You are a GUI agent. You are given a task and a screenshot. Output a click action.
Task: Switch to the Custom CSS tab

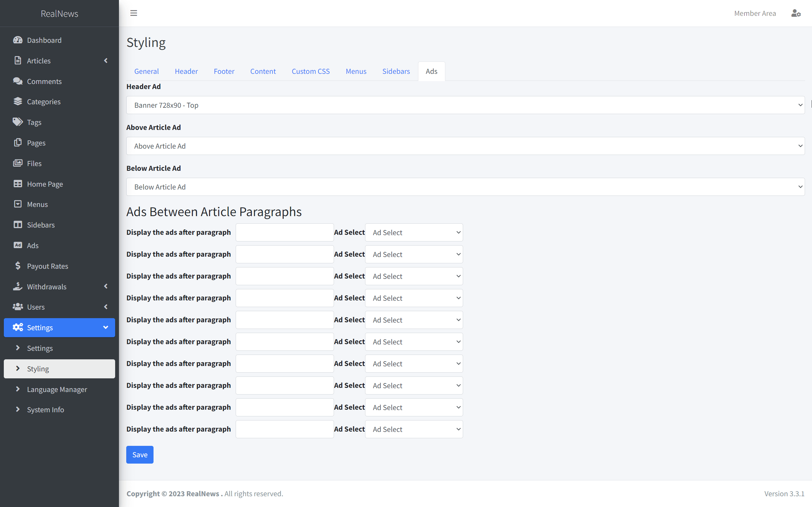[311, 71]
